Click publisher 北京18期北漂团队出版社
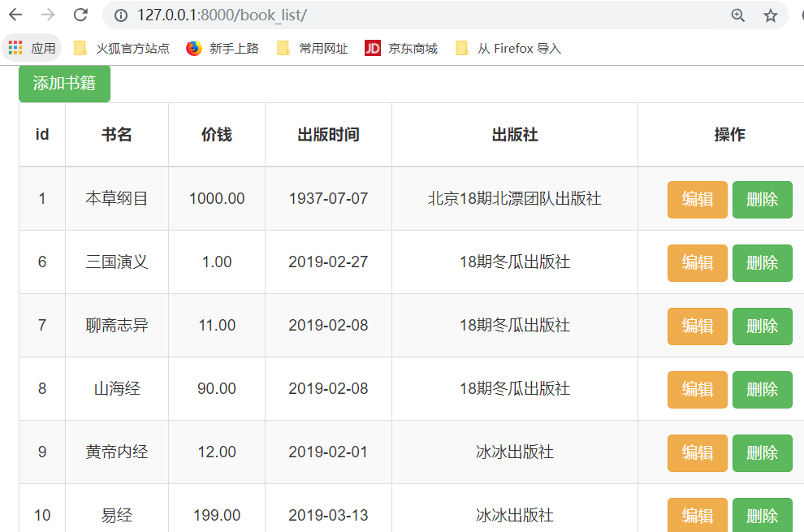This screenshot has height=532, width=804. coord(515,198)
